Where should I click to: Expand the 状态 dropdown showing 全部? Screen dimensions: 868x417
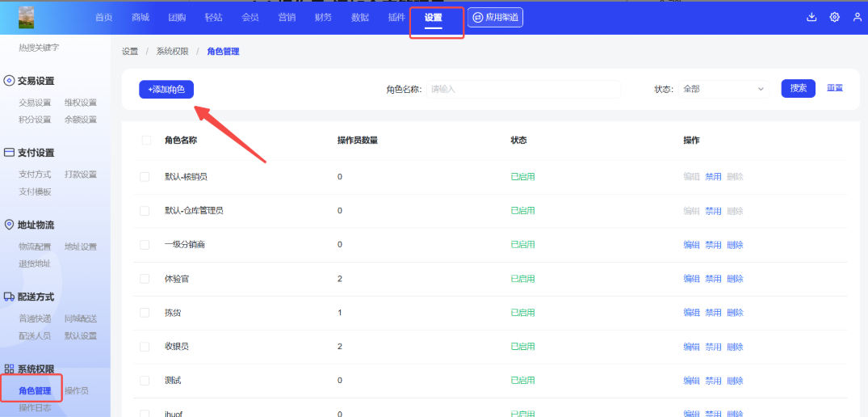(x=723, y=89)
